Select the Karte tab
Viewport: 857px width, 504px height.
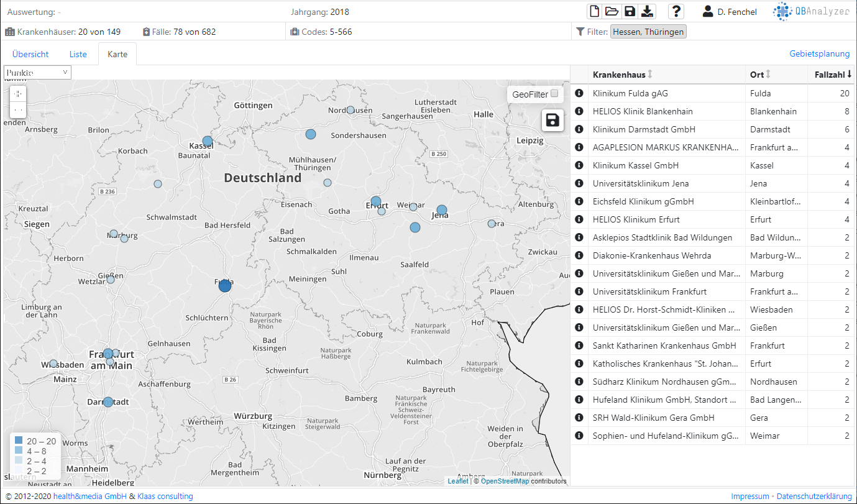point(117,54)
